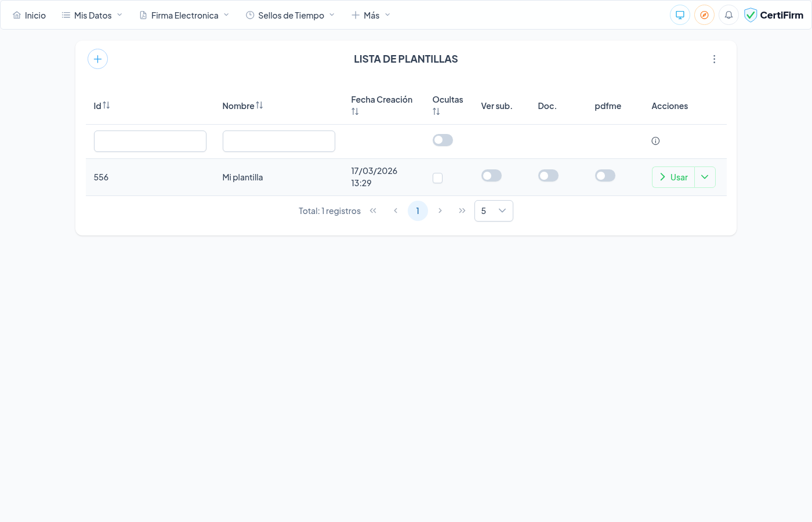The image size is (812, 522).
Task: Go to Inicio in the navigation bar
Action: (30, 16)
